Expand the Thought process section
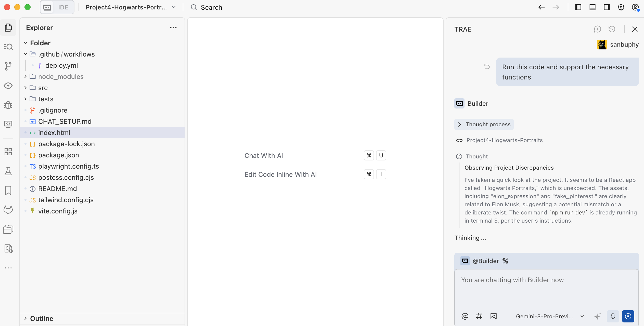644x326 pixels. pyautogui.click(x=484, y=124)
